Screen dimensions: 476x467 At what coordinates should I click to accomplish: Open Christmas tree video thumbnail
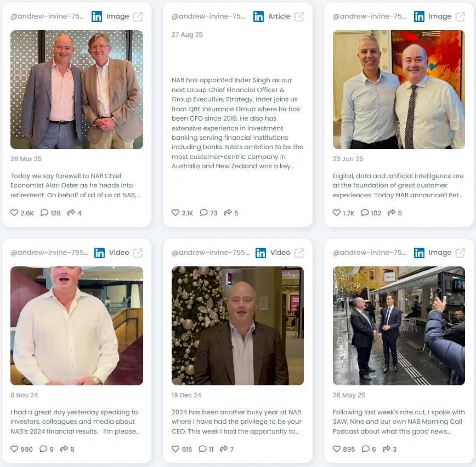click(237, 326)
